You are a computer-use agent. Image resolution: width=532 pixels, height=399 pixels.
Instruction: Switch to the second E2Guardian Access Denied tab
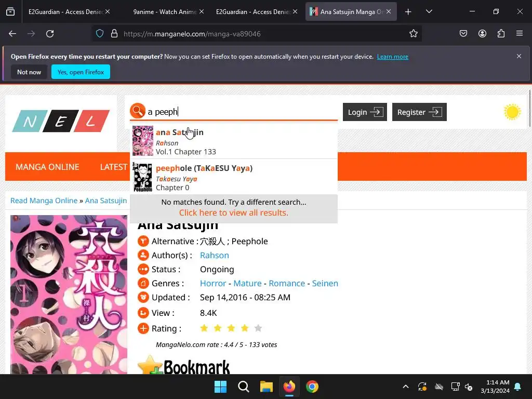pyautogui.click(x=253, y=12)
